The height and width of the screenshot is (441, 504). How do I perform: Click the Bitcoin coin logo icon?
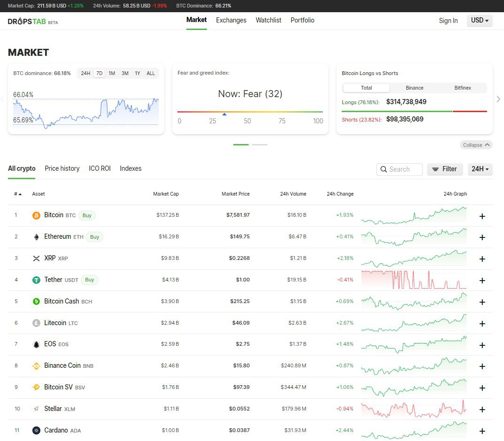point(36,215)
